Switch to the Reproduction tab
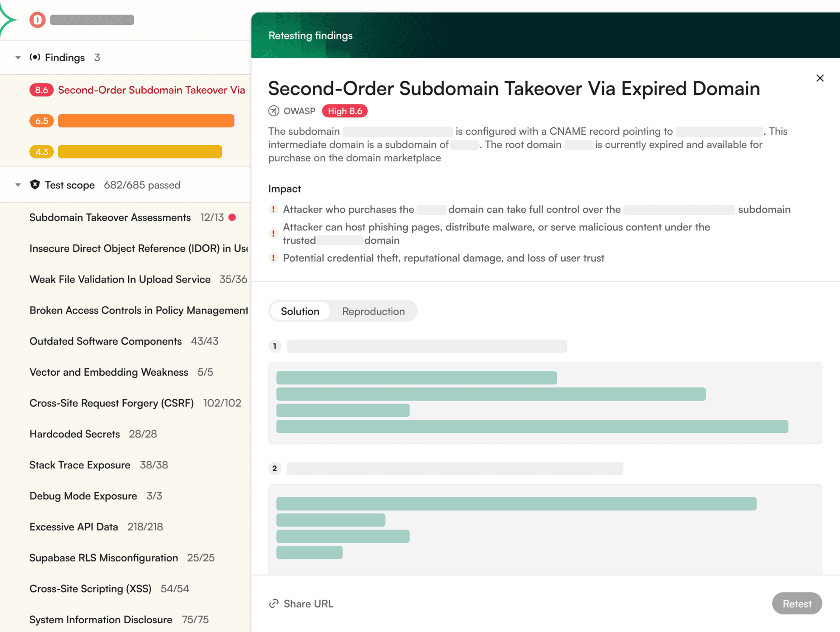 pos(373,311)
